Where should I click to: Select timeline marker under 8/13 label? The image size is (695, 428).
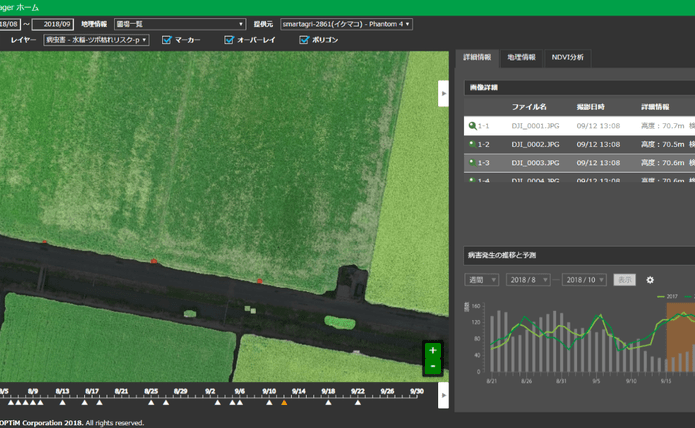tap(62, 402)
